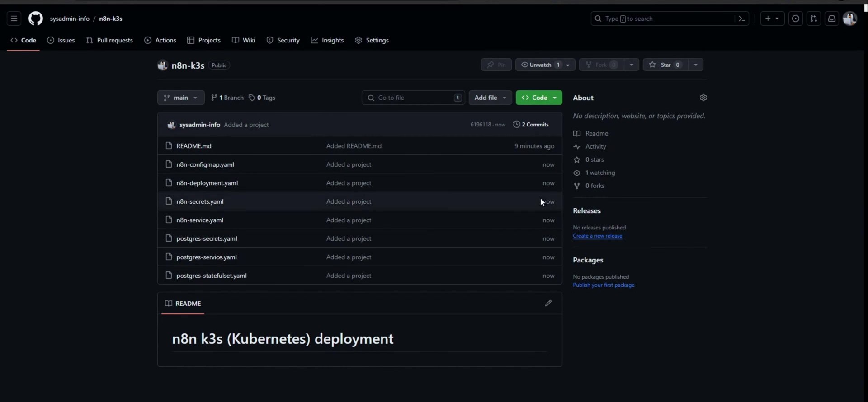Open the Packages heading link
Viewport: 868px width, 402px height.
[x=588, y=260]
